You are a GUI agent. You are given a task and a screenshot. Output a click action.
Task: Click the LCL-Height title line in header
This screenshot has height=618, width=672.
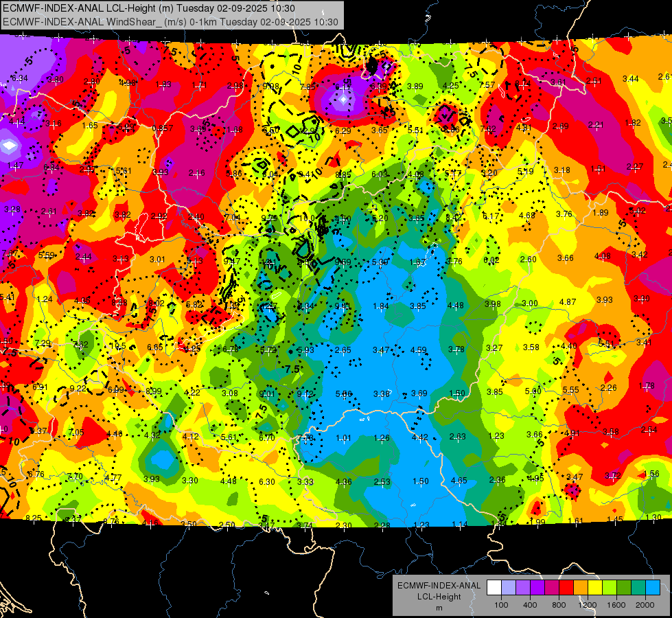[149, 8]
